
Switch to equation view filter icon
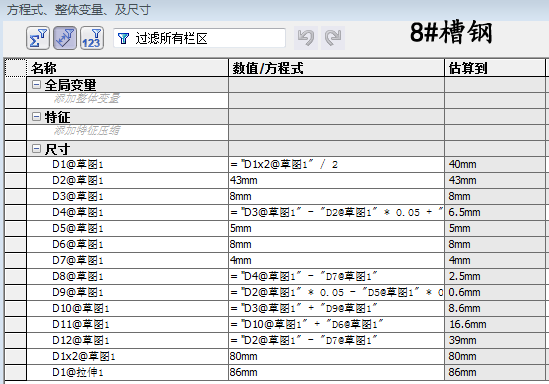click(37, 38)
